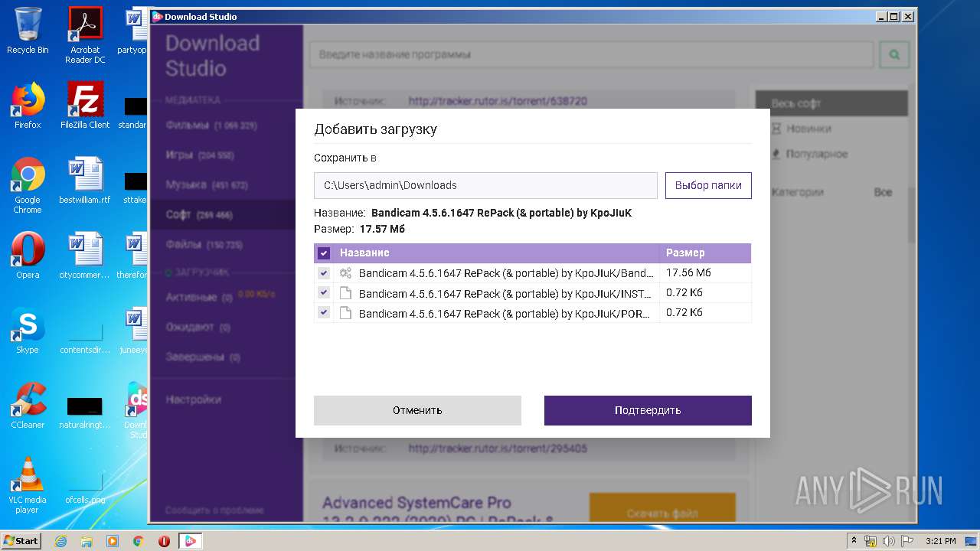Open CCleaner desktop icon
The width and height of the screenshot is (980, 551).
coord(28,406)
